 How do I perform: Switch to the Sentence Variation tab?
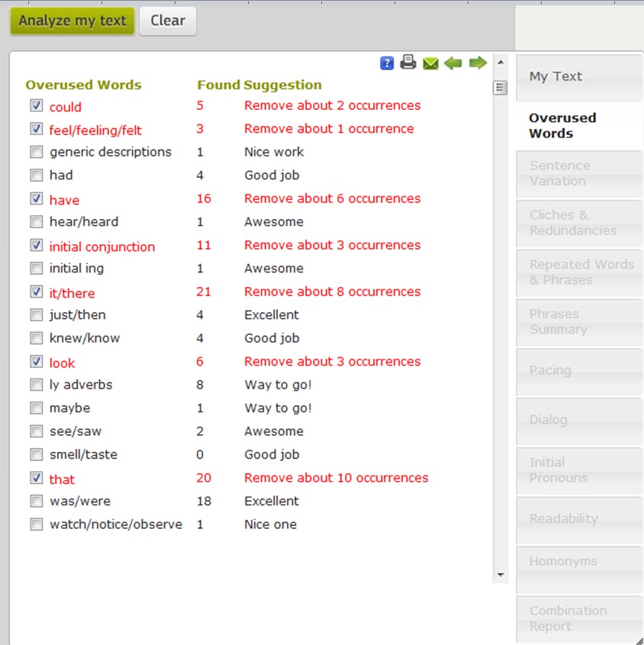click(578, 173)
